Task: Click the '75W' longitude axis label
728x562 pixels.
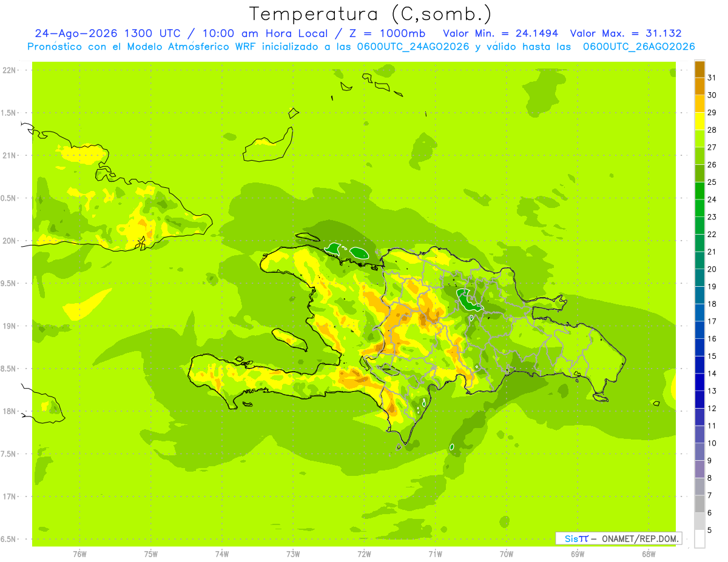Action: click(x=151, y=554)
